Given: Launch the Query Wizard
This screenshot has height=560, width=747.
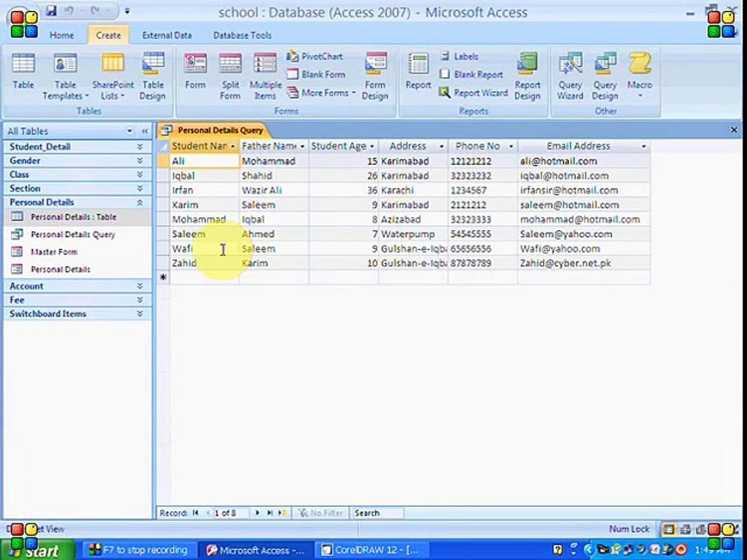Looking at the screenshot, I should coord(570,76).
